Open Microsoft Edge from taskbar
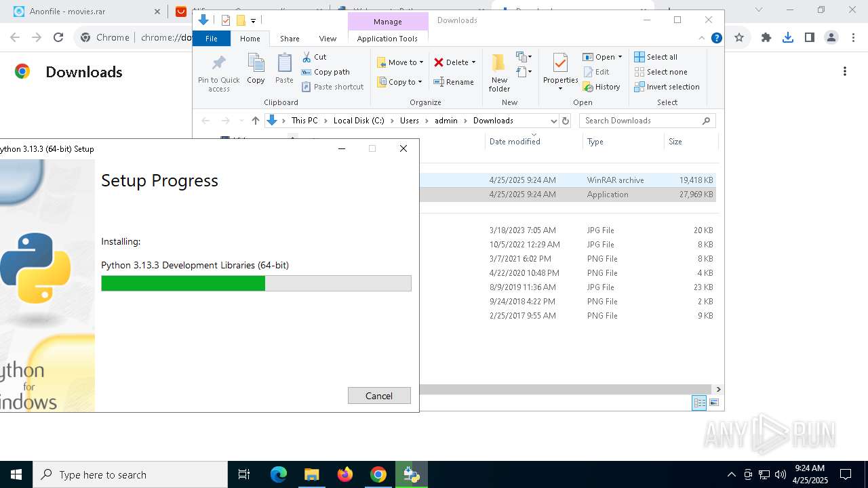 point(279,474)
